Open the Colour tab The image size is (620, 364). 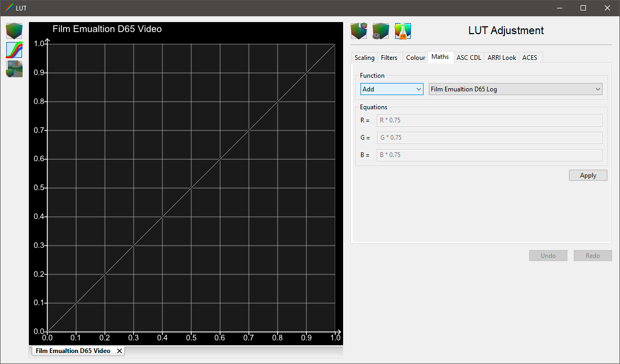tap(415, 57)
